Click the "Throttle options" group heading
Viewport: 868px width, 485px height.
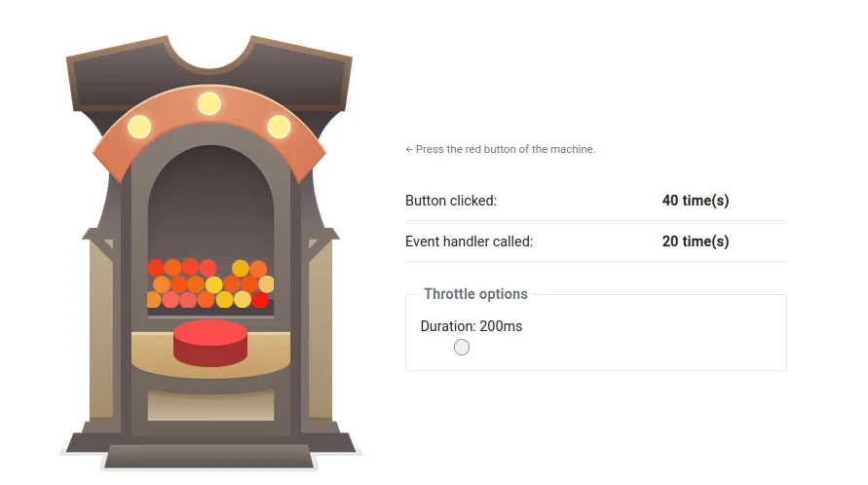click(x=475, y=294)
